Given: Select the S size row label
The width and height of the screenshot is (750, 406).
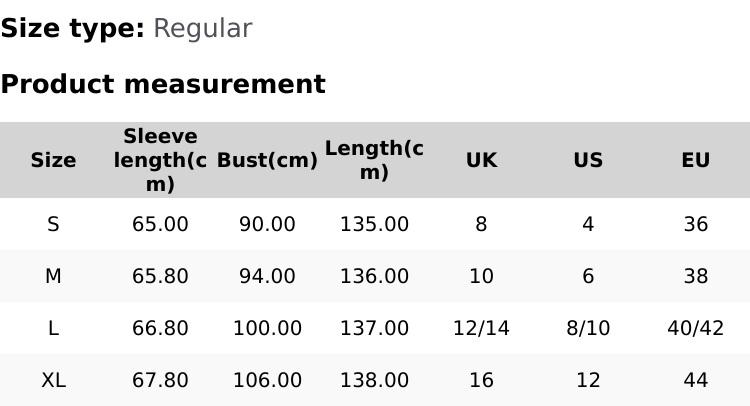Looking at the screenshot, I should click(53, 224).
